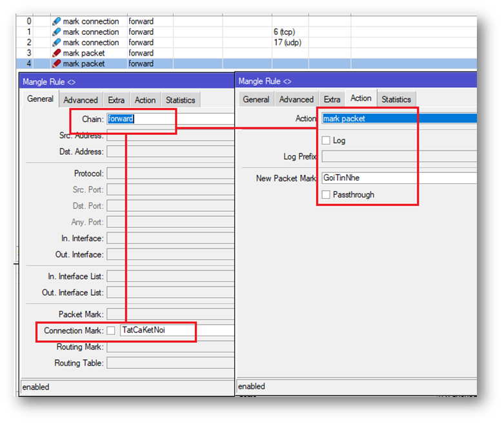This screenshot has width=504, height=424.
Task: Click the Log Prefix input field
Action: [399, 157]
